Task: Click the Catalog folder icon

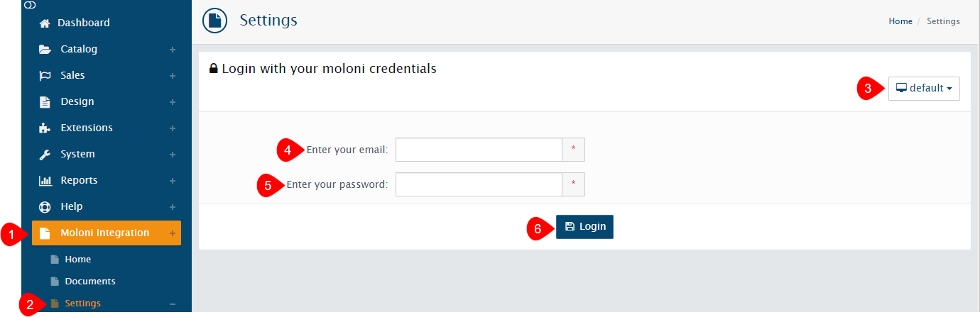Action: (x=45, y=50)
